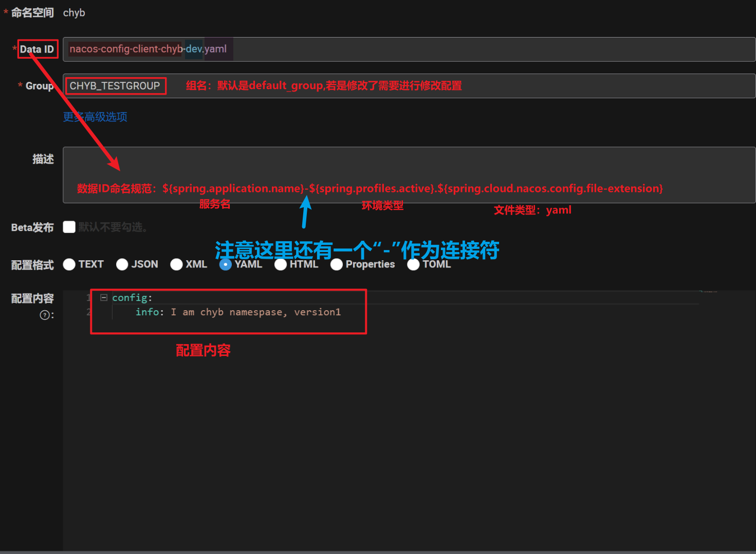The image size is (756, 554).
Task: Select the HTML format radio button
Action: [281, 264]
